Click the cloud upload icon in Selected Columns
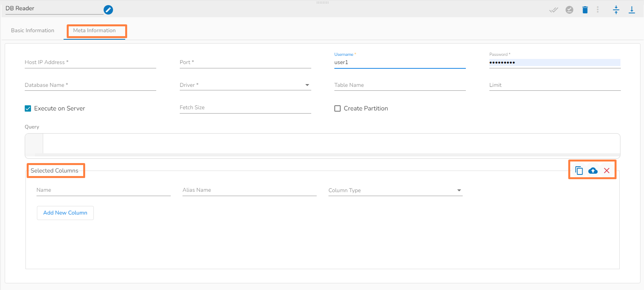 [x=593, y=171]
